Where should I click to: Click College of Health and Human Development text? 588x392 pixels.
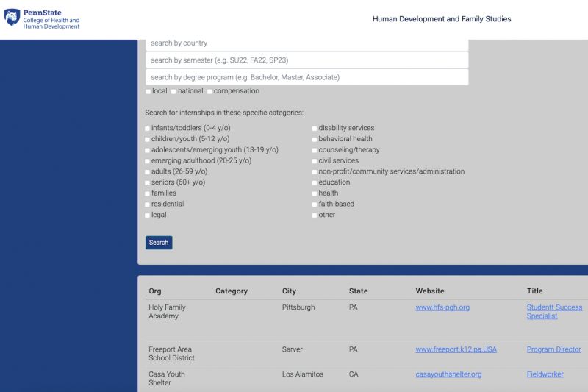[51, 24]
